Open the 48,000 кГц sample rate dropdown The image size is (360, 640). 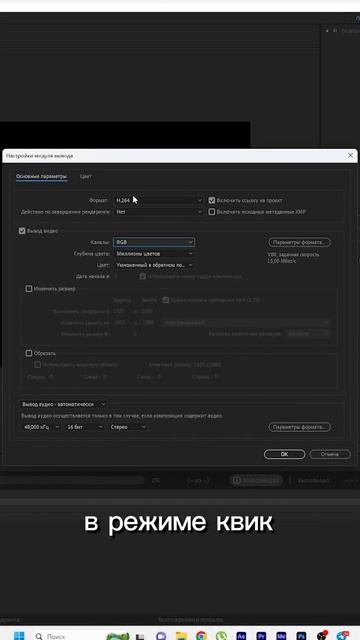[x=41, y=427]
